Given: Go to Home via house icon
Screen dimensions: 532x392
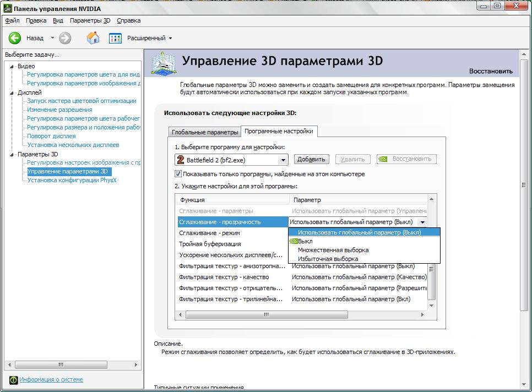Looking at the screenshot, I should pyautogui.click(x=93, y=38).
